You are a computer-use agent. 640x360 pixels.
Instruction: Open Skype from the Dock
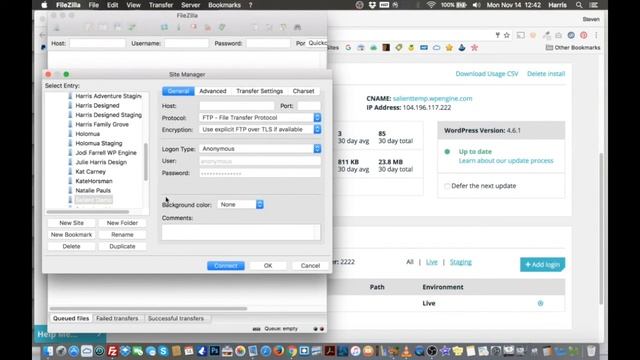163,351
